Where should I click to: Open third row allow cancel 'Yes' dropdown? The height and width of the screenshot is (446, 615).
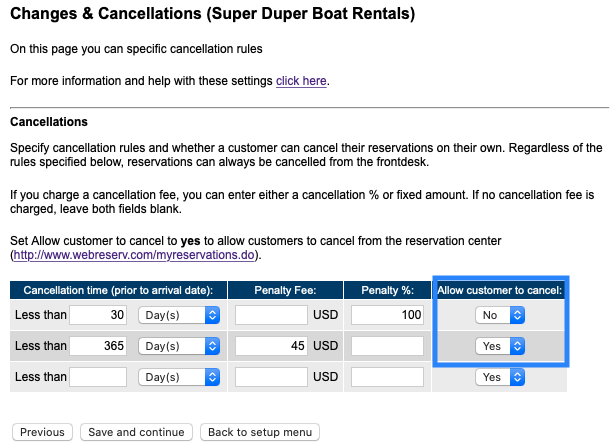500,377
